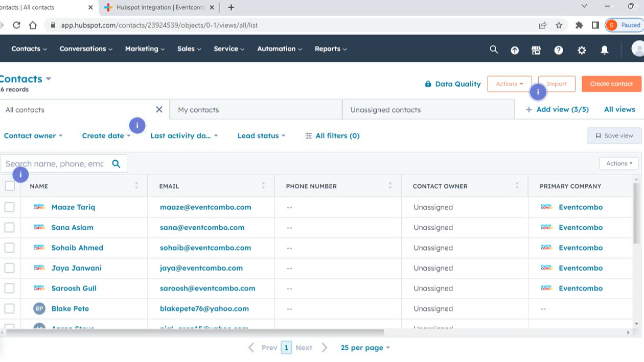Image resolution: width=644 pixels, height=362 pixels.
Task: Close the All contacts view tab
Action: 159,110
